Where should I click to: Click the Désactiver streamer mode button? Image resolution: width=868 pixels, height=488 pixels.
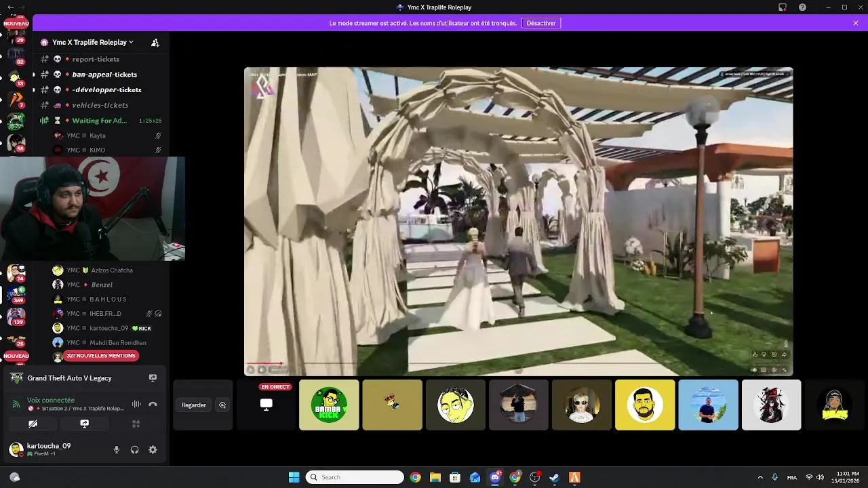tap(540, 23)
